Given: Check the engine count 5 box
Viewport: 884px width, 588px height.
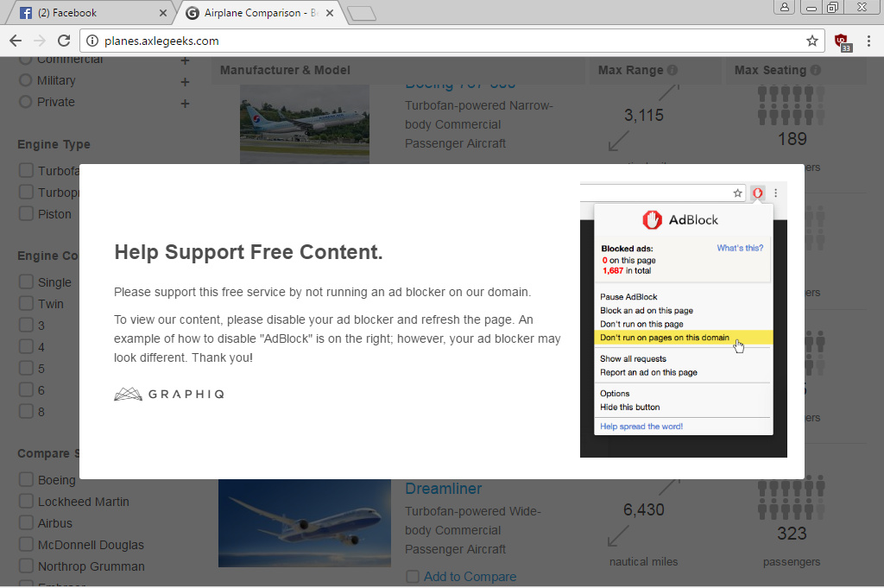Looking at the screenshot, I should click(26, 368).
